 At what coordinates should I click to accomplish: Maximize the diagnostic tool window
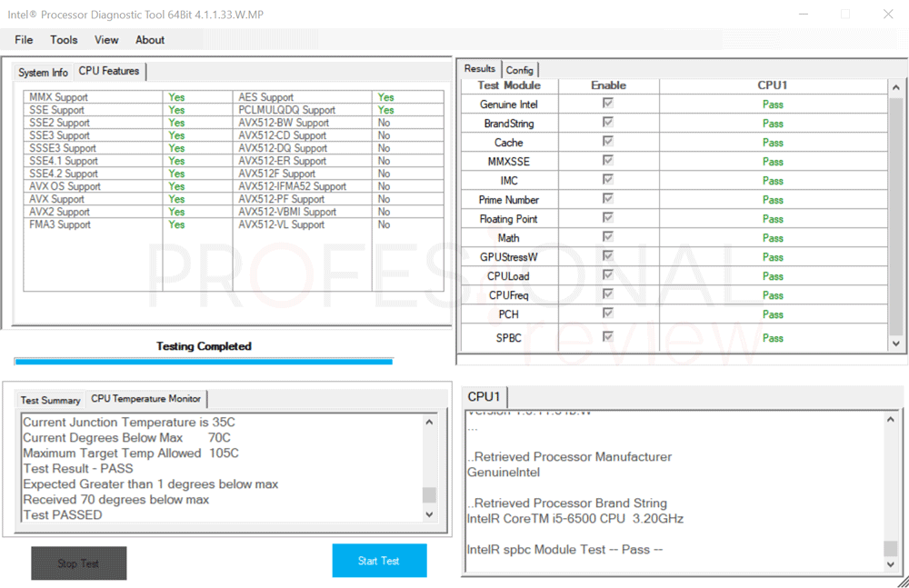point(845,15)
